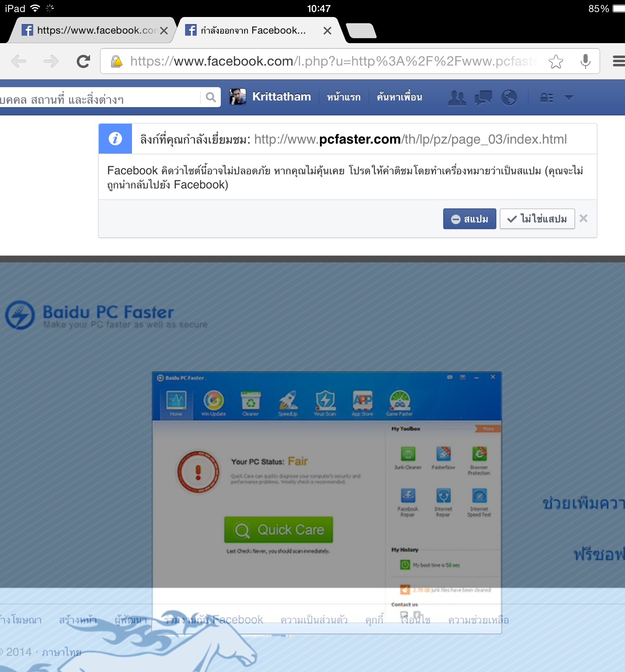The width and height of the screenshot is (625, 672).
Task: Select the Game Faster icon
Action: pos(399,403)
